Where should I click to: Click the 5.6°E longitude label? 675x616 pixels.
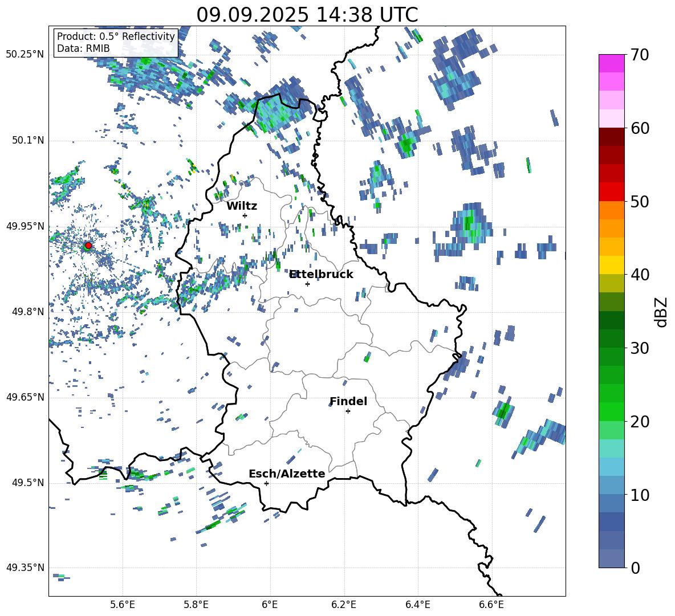tap(123, 605)
